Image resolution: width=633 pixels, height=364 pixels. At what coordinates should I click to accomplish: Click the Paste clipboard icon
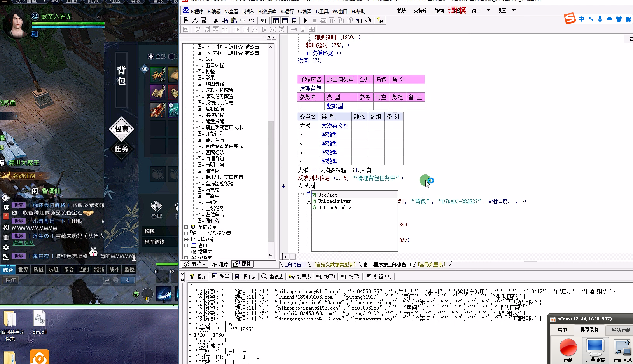[234, 20]
